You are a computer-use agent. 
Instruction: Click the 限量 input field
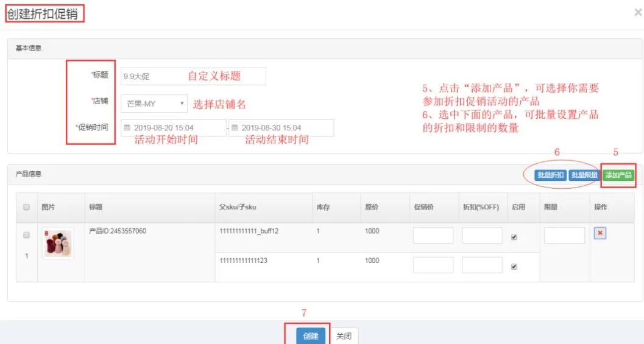coord(564,236)
